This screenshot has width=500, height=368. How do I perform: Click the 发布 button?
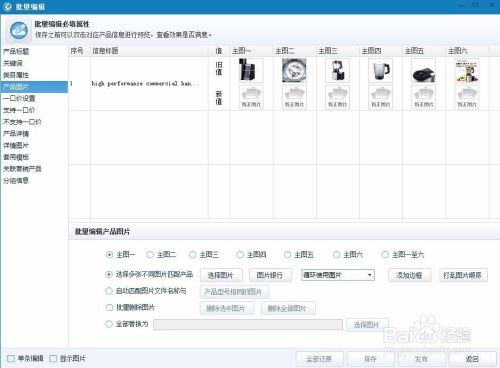tap(421, 359)
